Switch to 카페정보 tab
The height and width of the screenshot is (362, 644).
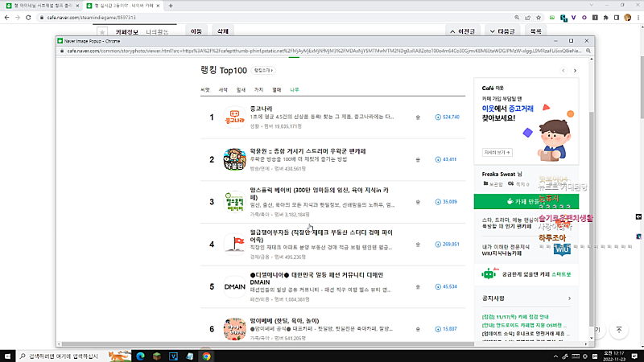(127, 32)
